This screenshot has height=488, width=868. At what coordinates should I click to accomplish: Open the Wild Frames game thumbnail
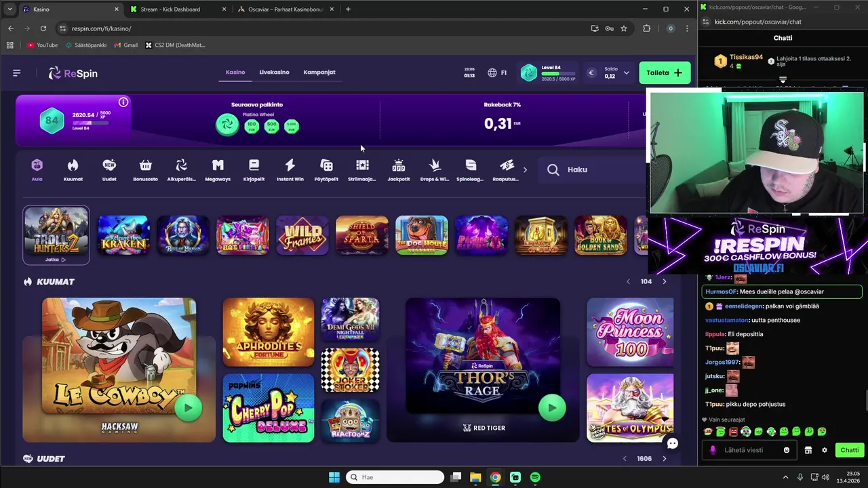tap(302, 235)
